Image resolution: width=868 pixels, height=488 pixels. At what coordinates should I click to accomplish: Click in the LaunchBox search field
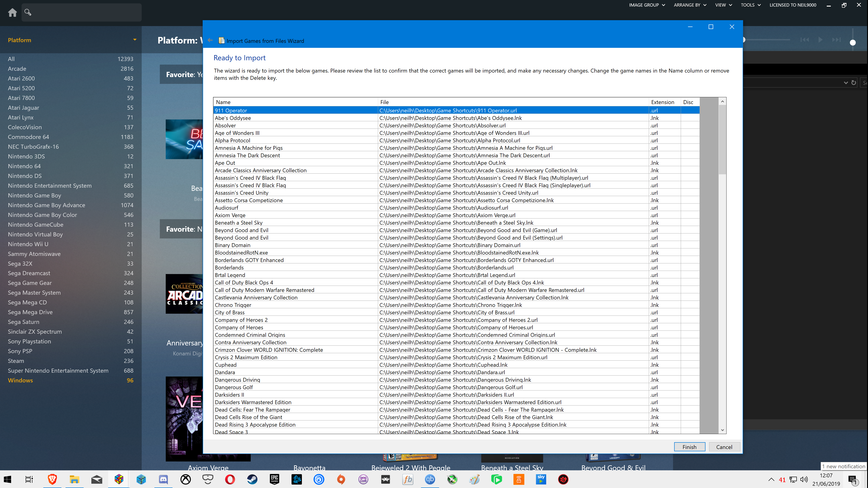click(82, 12)
